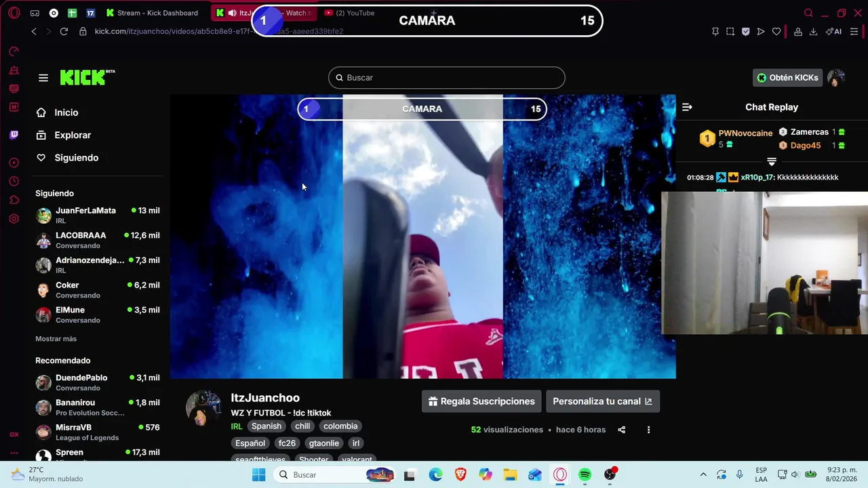The height and width of the screenshot is (488, 868).
Task: Open user avatar menu on Kick
Action: 836,78
